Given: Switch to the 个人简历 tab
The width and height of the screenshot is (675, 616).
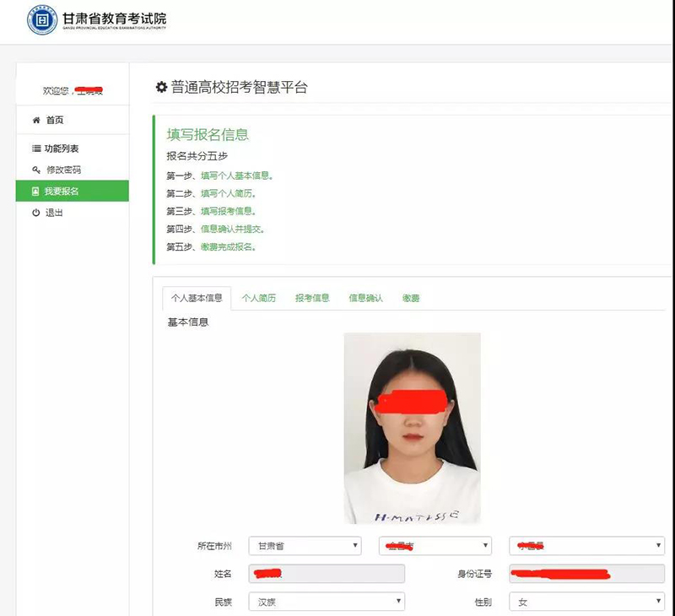Looking at the screenshot, I should 259,298.
